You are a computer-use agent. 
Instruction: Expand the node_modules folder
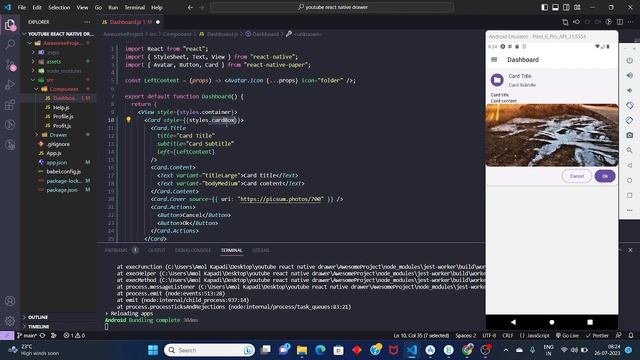coord(57,71)
